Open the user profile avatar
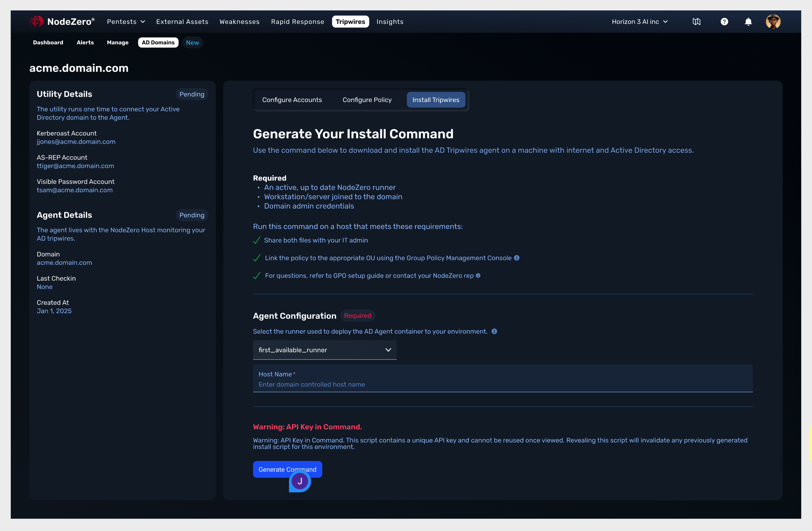Viewport: 812px width, 531px height. [773, 22]
